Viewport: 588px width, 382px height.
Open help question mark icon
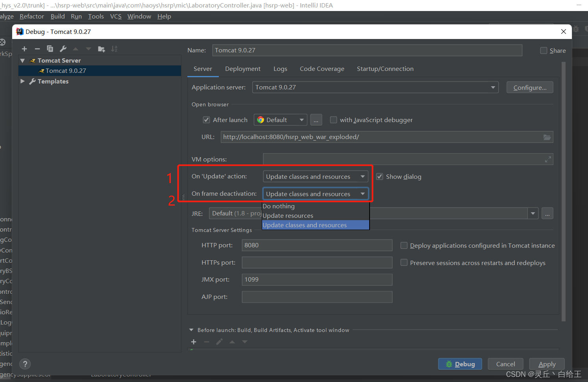click(x=25, y=364)
